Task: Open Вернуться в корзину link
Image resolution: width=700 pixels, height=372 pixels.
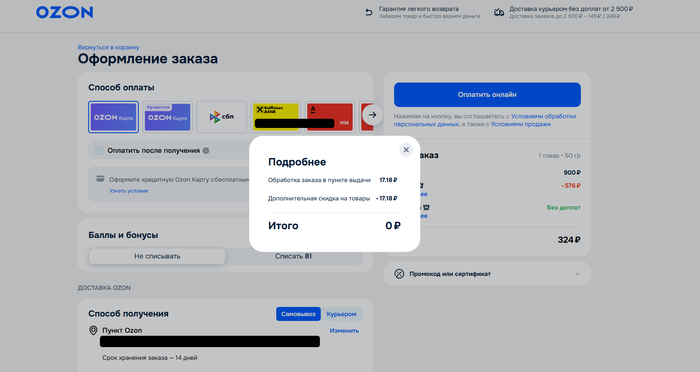Action: [108, 47]
